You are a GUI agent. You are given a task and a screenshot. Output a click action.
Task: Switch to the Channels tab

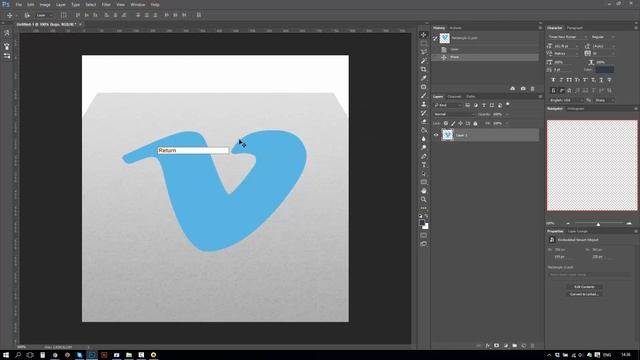[454, 97]
